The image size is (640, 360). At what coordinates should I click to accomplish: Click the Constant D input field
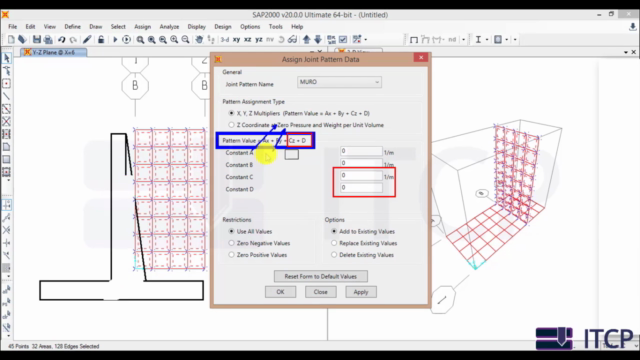[361, 188]
